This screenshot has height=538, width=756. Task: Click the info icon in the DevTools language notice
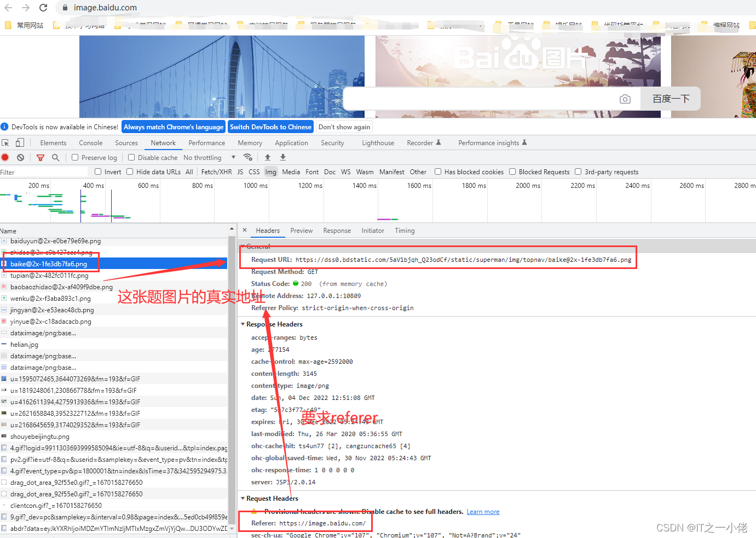[x=4, y=127]
